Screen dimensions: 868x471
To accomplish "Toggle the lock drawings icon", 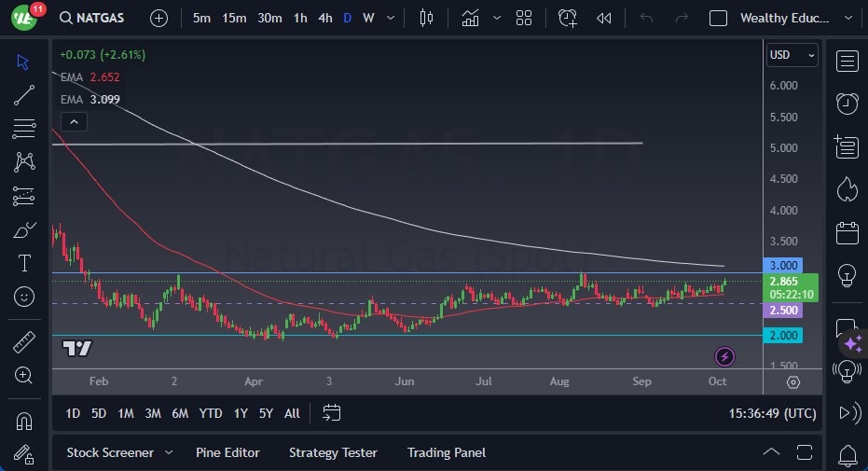I will (24, 455).
